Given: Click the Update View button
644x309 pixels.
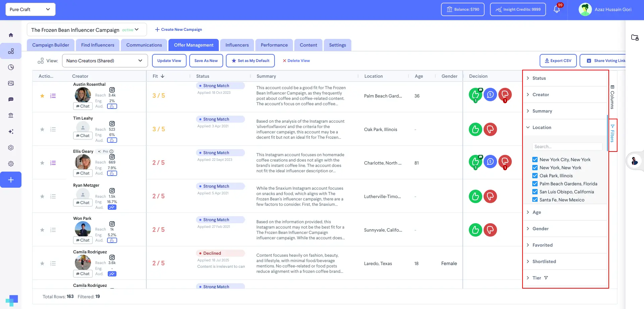Looking at the screenshot, I should coord(169,61).
